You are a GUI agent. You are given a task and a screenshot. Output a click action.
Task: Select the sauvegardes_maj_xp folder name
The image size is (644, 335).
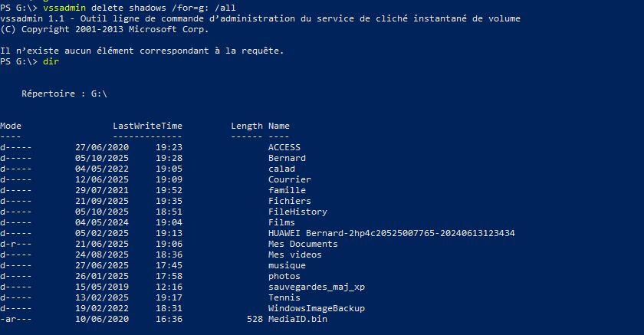pyautogui.click(x=316, y=287)
